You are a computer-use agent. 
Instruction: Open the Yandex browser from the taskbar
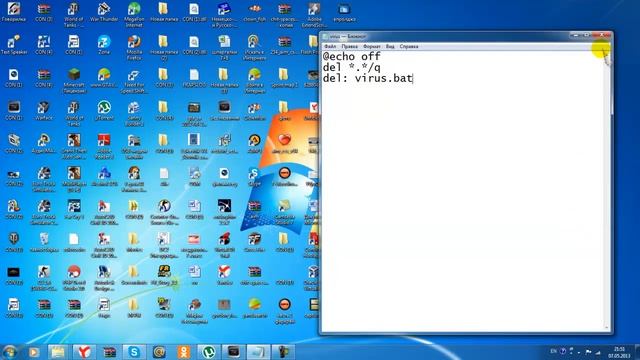pos(84,352)
